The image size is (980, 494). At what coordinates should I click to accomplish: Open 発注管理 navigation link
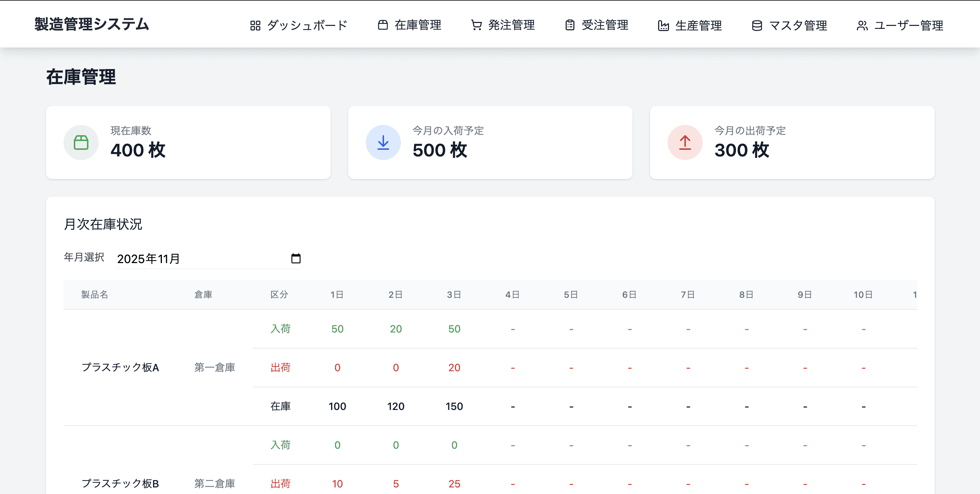pos(503,25)
